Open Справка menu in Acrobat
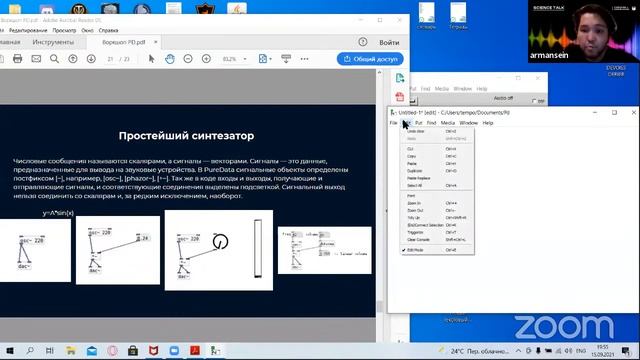Screen dimensions: 640x360 tap(108, 30)
